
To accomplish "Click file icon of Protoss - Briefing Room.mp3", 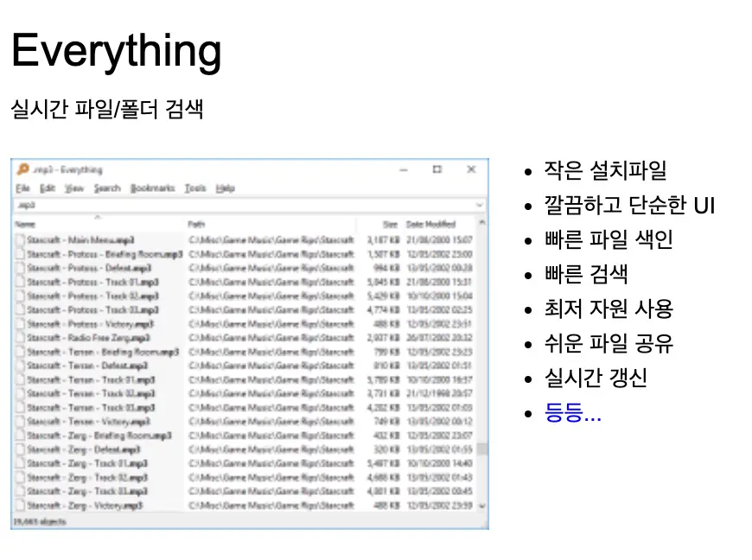I will click(20, 254).
